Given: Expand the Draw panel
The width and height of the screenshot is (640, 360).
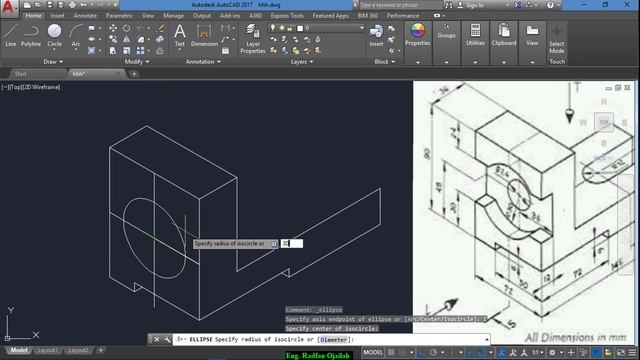Looking at the screenshot, I should click(x=53, y=62).
